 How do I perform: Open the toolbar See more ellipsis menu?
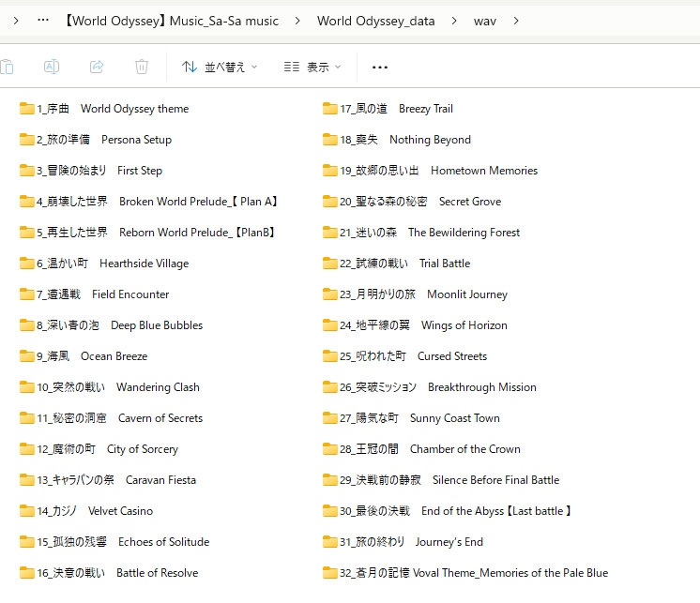[379, 68]
